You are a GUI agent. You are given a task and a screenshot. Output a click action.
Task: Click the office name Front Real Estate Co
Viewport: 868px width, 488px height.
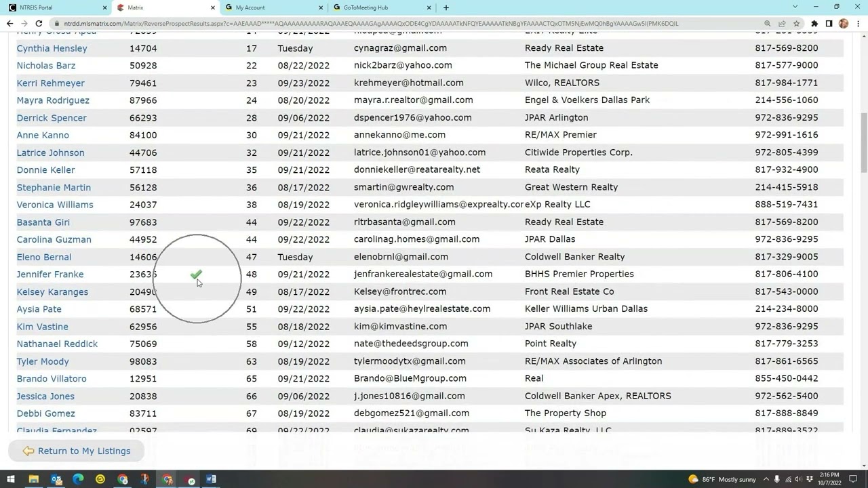tap(569, 291)
